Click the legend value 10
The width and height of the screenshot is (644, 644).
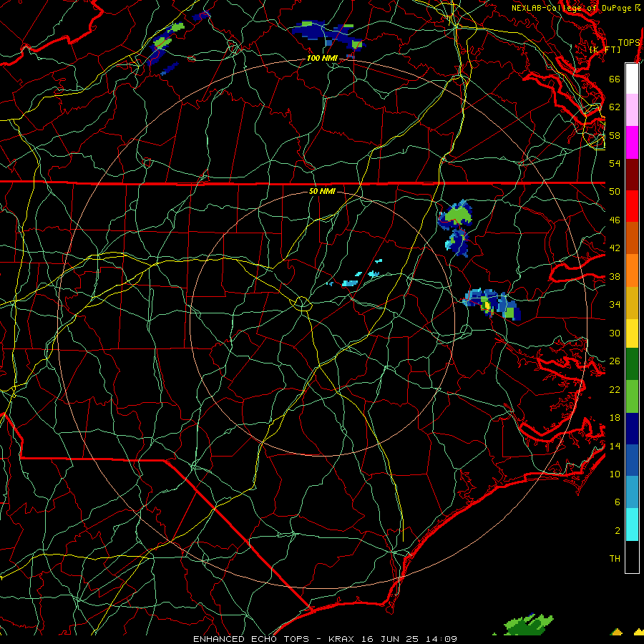615,474
